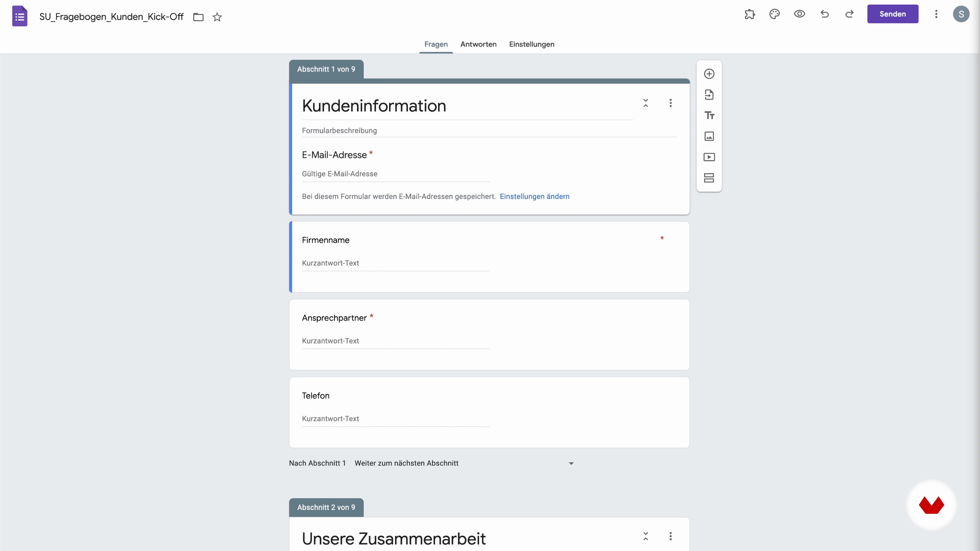Open the add-ons puzzle icon
This screenshot has width=980, height=551.
click(750, 14)
